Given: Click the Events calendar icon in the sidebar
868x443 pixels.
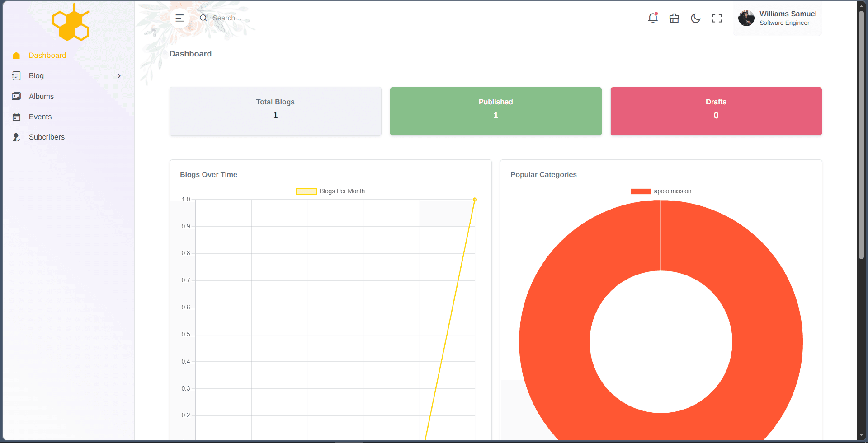Looking at the screenshot, I should click(17, 117).
